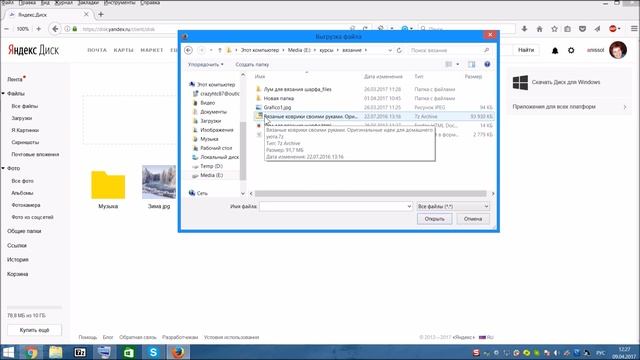The image size is (640, 360).
Task: Open ПОЧТА link in Yandex header
Action: 97,50
